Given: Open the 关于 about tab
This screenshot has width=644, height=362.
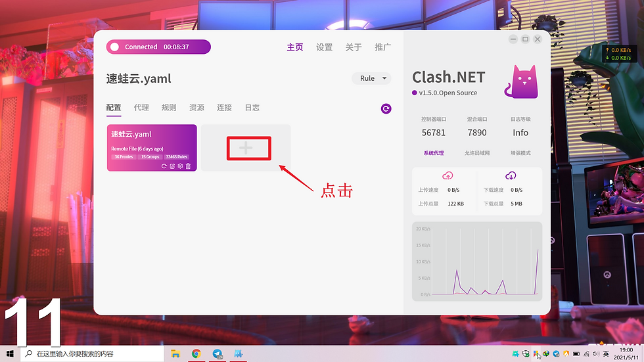Looking at the screenshot, I should click(354, 47).
